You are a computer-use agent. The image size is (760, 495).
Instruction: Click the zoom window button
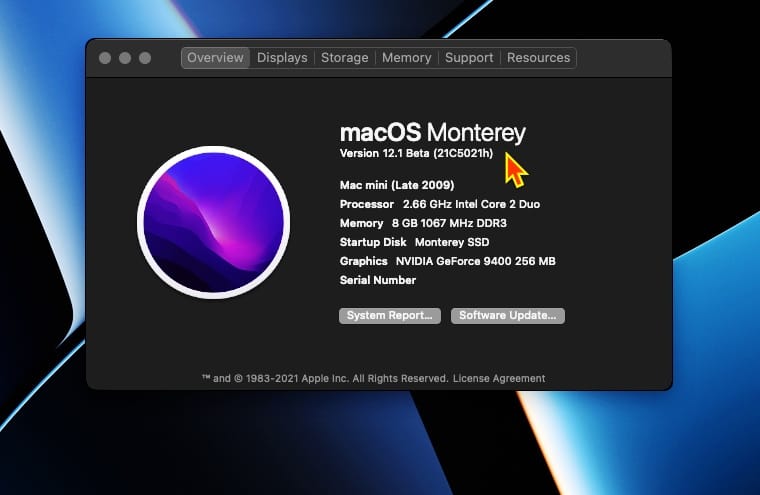145,58
